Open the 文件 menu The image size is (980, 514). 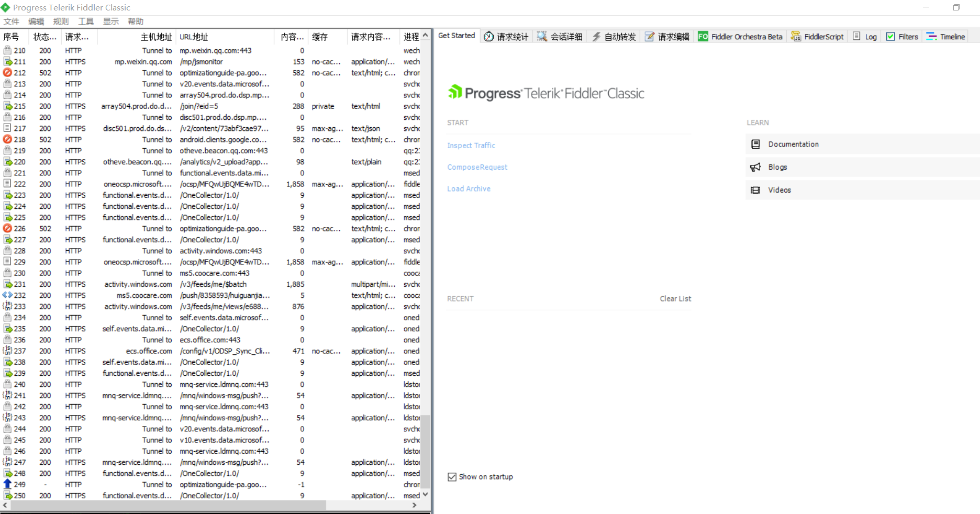click(11, 21)
